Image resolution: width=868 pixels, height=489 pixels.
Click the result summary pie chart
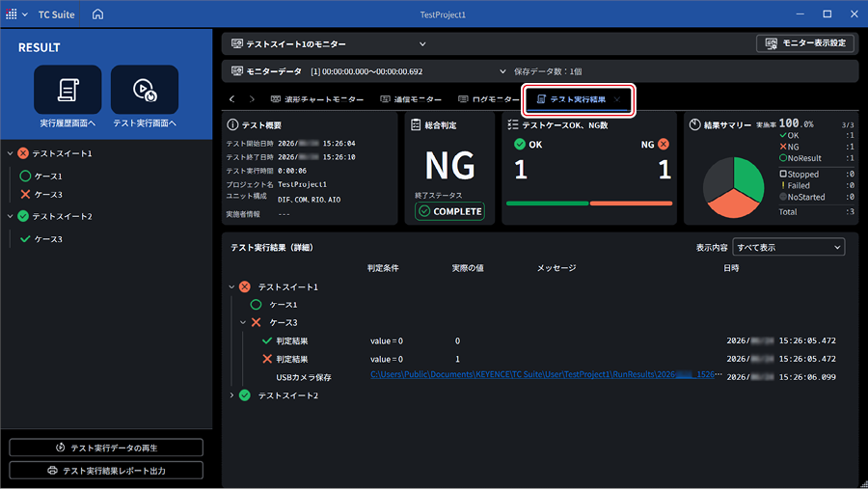point(734,187)
